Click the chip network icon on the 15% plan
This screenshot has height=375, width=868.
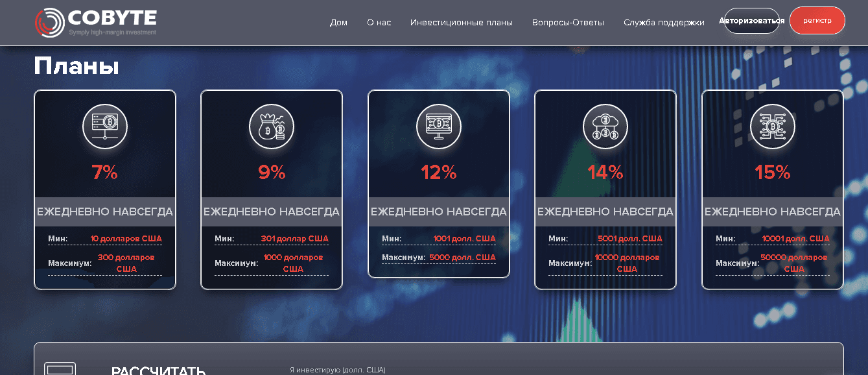pos(772,127)
